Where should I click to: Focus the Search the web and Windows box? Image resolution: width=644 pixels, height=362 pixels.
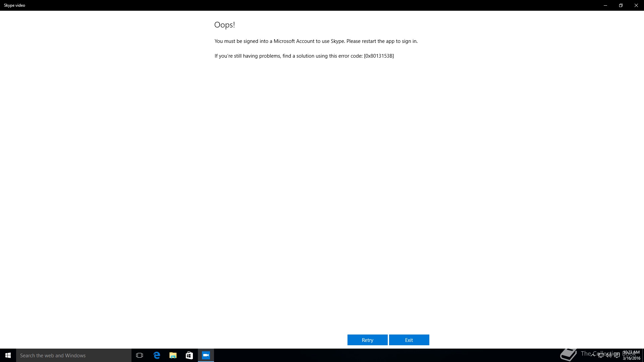[74, 355]
